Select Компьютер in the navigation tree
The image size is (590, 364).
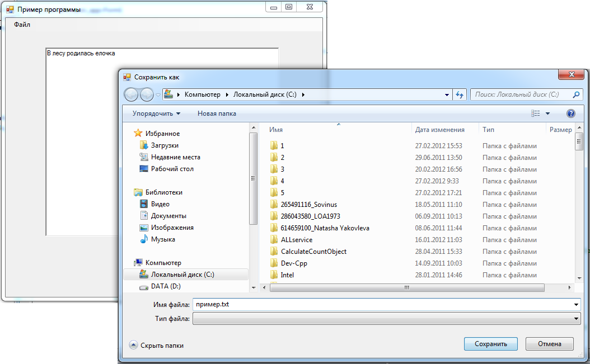tap(158, 262)
